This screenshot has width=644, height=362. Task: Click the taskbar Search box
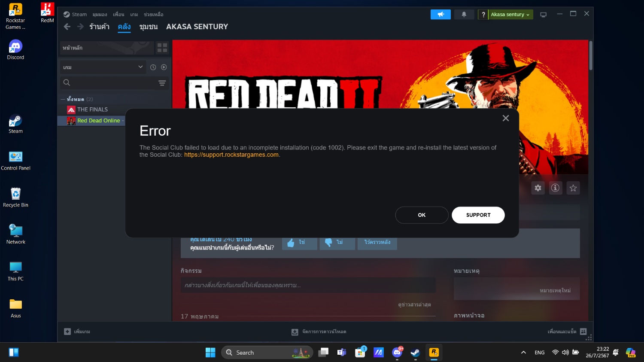[x=267, y=353]
